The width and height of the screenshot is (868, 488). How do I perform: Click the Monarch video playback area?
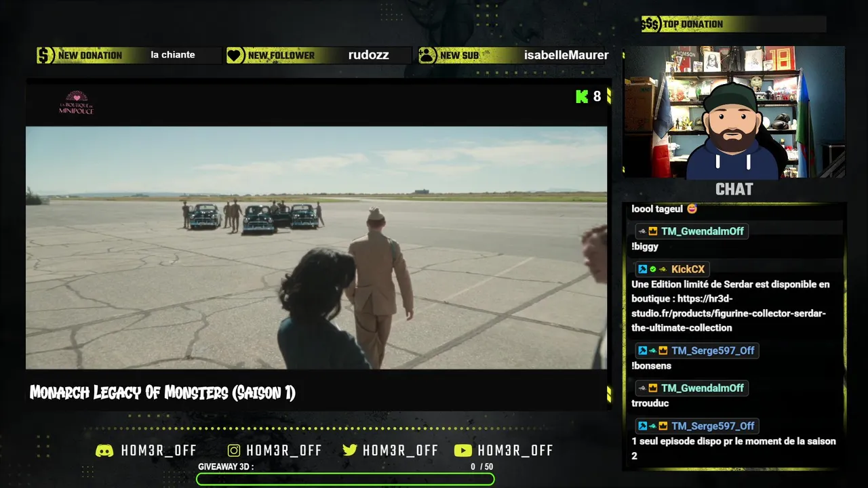[317, 247]
